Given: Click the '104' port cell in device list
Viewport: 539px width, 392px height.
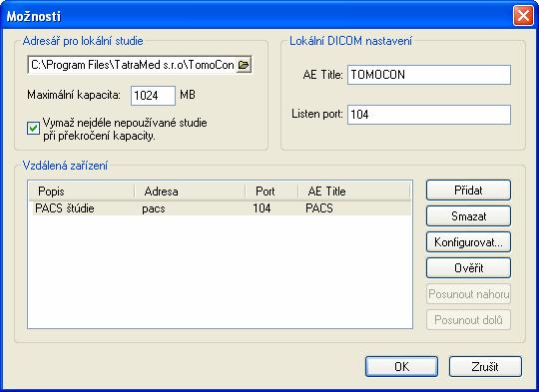Looking at the screenshot, I should pos(262,208).
